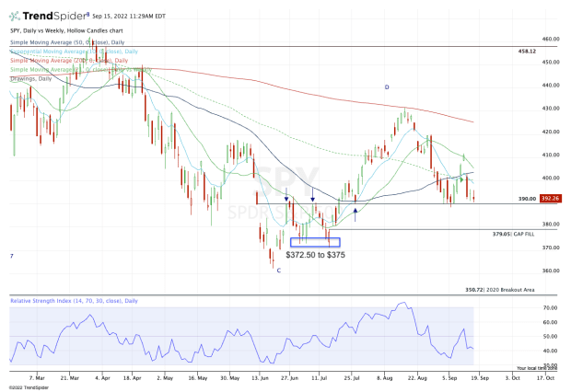Click the '18. Apr' date on the time axis
571x392 pixels.
[133, 378]
